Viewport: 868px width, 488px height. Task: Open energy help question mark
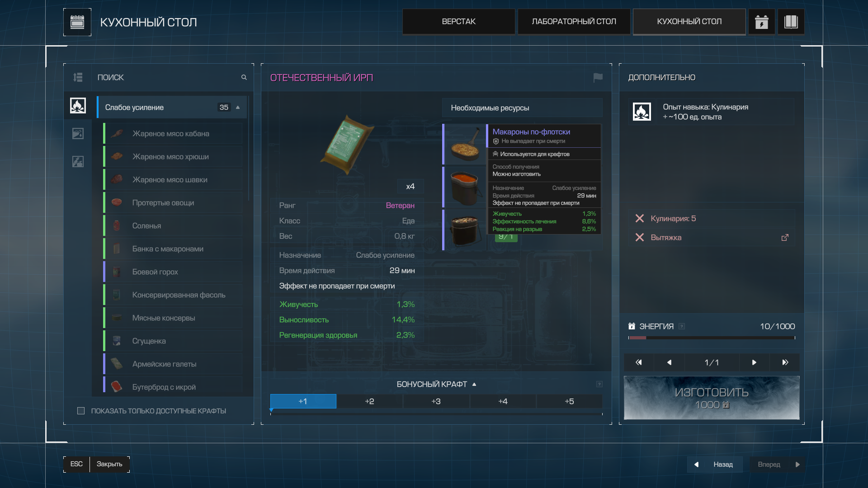tap(682, 326)
